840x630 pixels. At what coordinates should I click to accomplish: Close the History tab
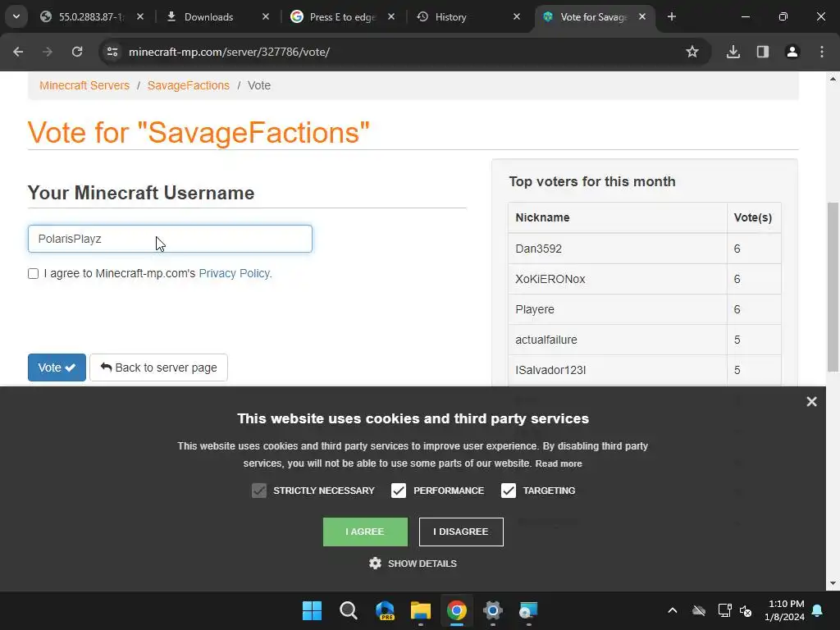tap(517, 16)
